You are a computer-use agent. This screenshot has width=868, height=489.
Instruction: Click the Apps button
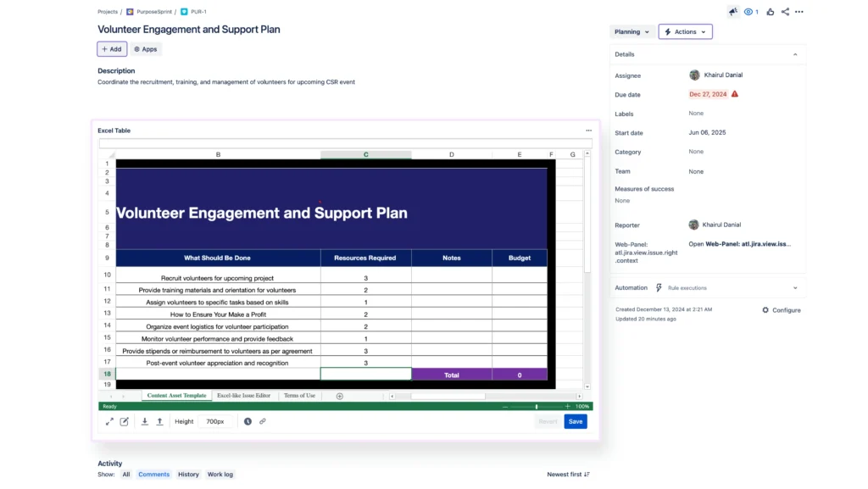pyautogui.click(x=145, y=49)
